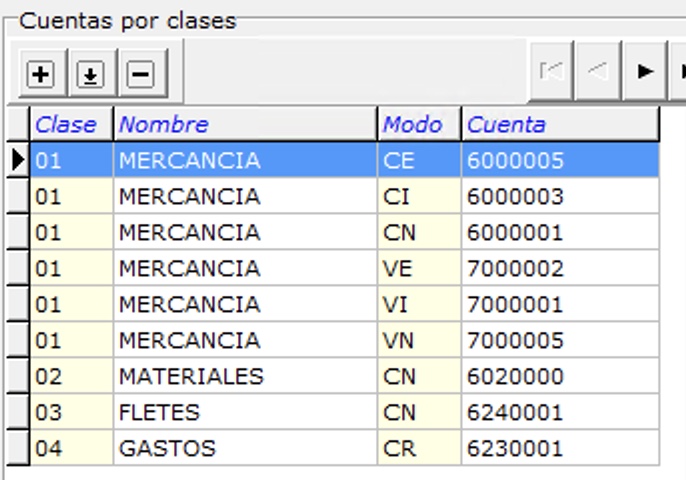Select the CR mode cell
Viewport: 686px width, 480px height.
coord(398,449)
